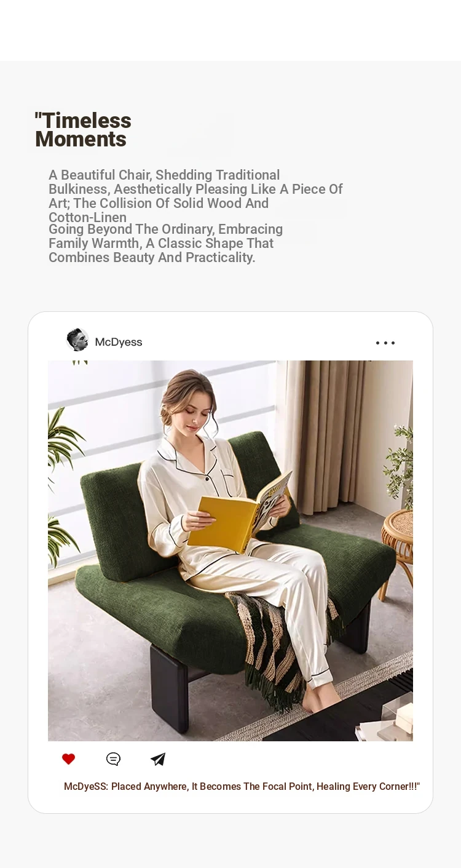Select the McDyeSS caption text below the icons
Screen dimensions: 461x868
click(x=242, y=786)
